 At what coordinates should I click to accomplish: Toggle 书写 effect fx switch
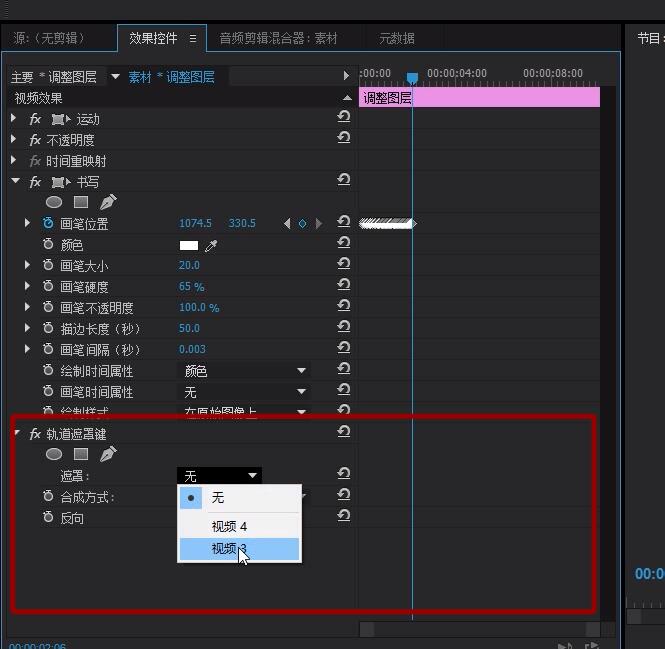click(35, 182)
